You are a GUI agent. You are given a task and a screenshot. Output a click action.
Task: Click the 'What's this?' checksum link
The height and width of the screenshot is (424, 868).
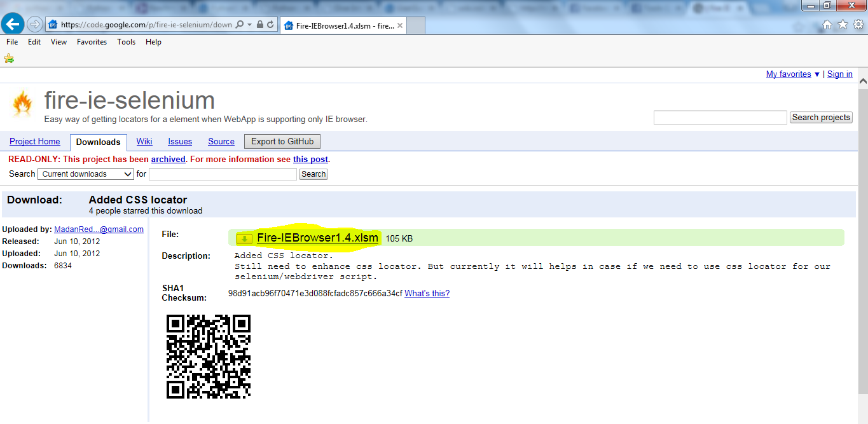point(427,293)
